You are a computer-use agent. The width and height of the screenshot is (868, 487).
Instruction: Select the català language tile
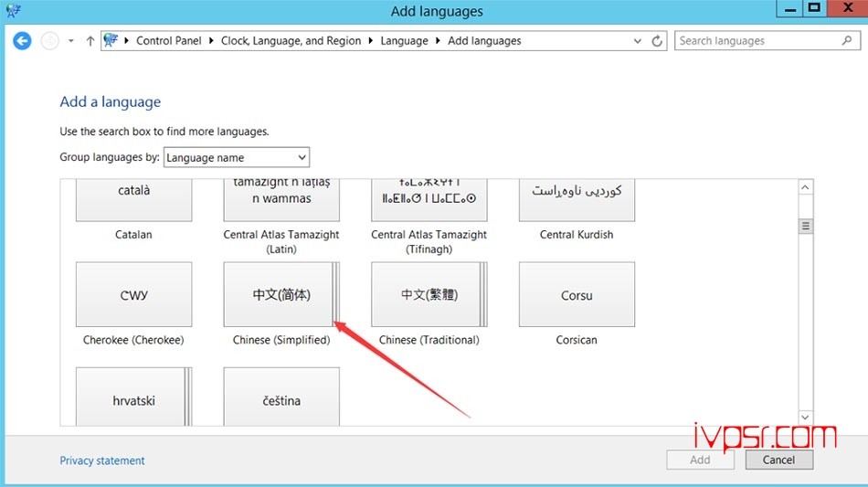pos(134,200)
